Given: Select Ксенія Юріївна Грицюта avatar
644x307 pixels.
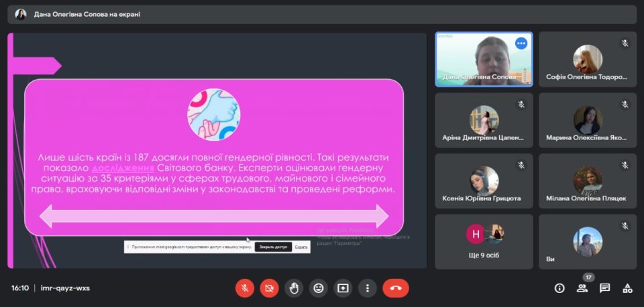Looking at the screenshot, I should (484, 180).
